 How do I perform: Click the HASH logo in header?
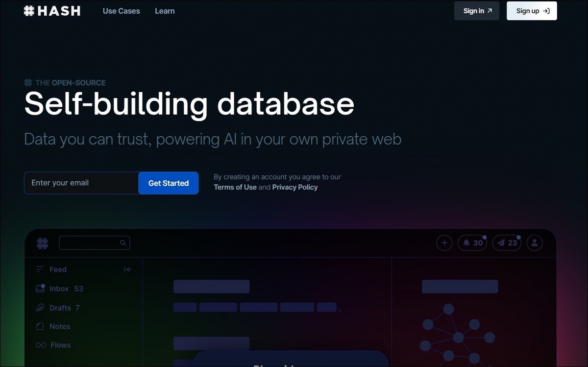pos(52,11)
